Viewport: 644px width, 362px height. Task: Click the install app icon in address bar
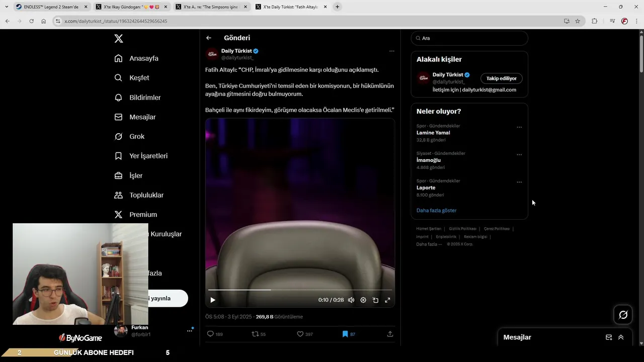(x=567, y=21)
